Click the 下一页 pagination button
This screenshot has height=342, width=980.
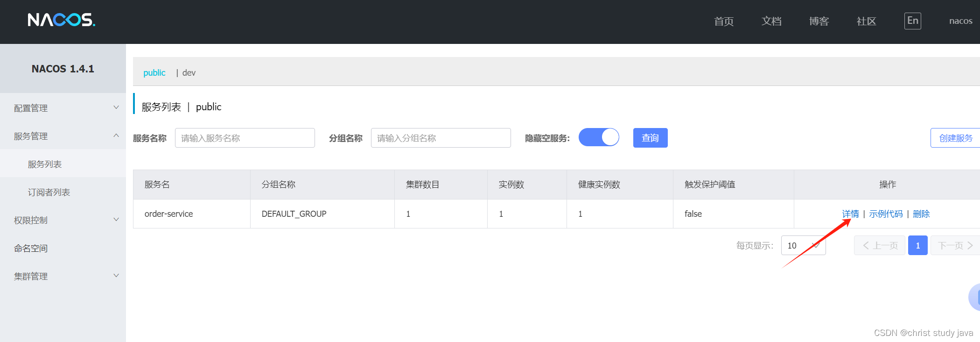point(955,245)
